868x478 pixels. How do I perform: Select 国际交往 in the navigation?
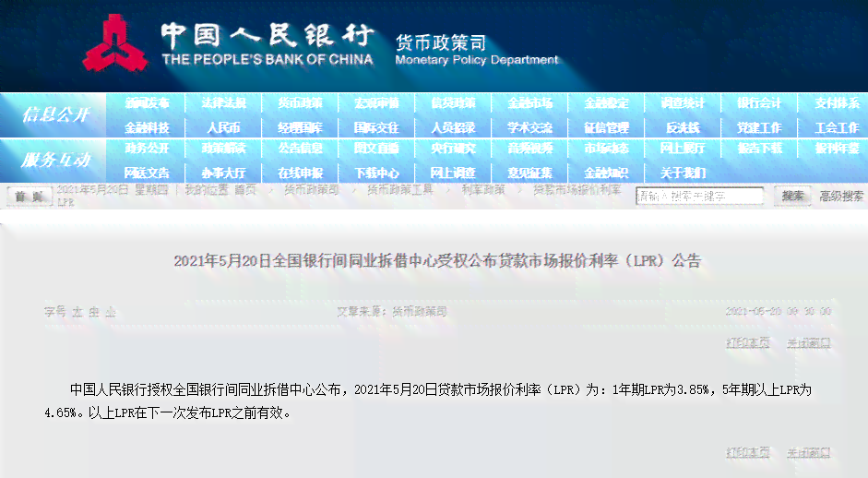376,128
